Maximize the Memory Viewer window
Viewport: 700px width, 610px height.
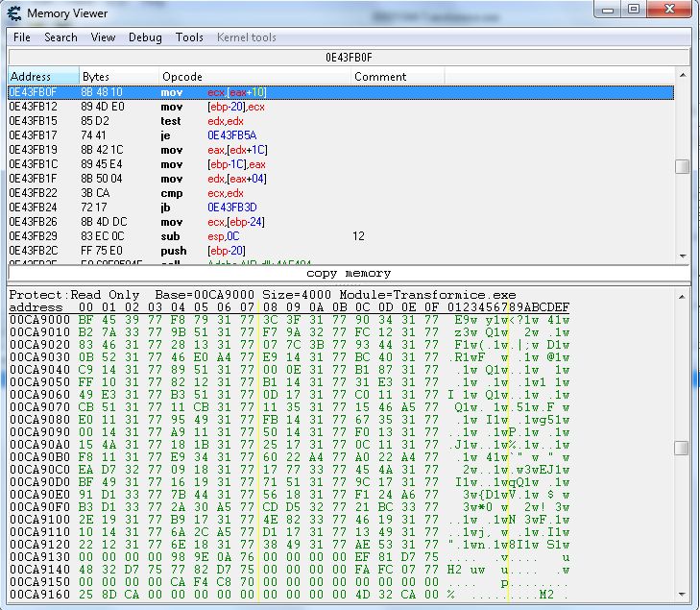633,10
